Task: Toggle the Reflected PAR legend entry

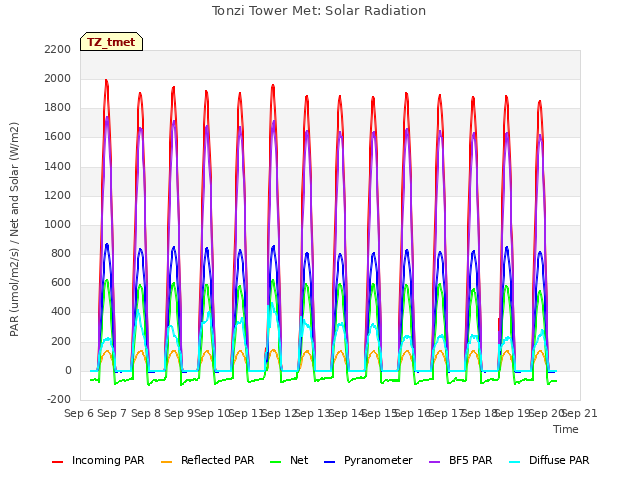Action: point(208,460)
